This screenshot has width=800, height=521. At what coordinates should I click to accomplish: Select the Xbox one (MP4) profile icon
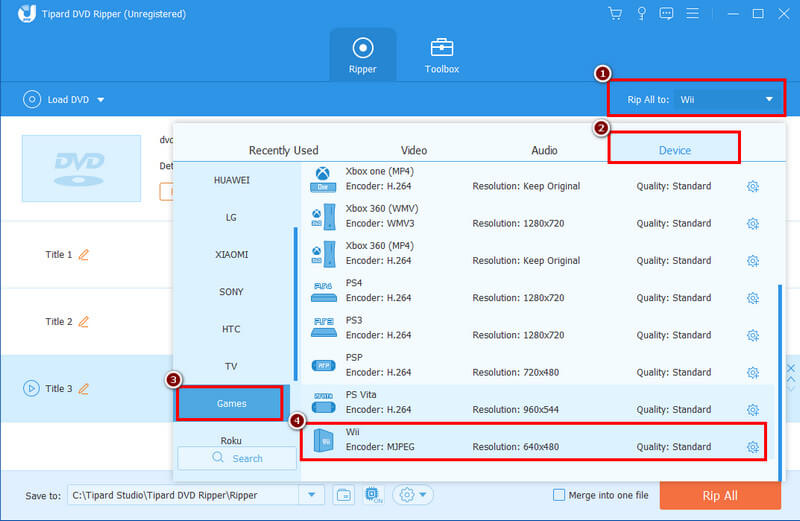(322, 179)
